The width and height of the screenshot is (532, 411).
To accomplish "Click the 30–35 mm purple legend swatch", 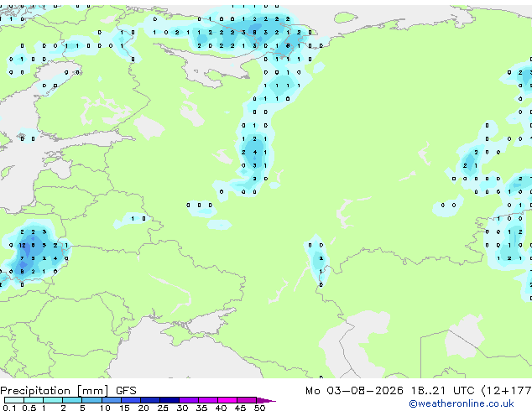I will tap(189, 400).
